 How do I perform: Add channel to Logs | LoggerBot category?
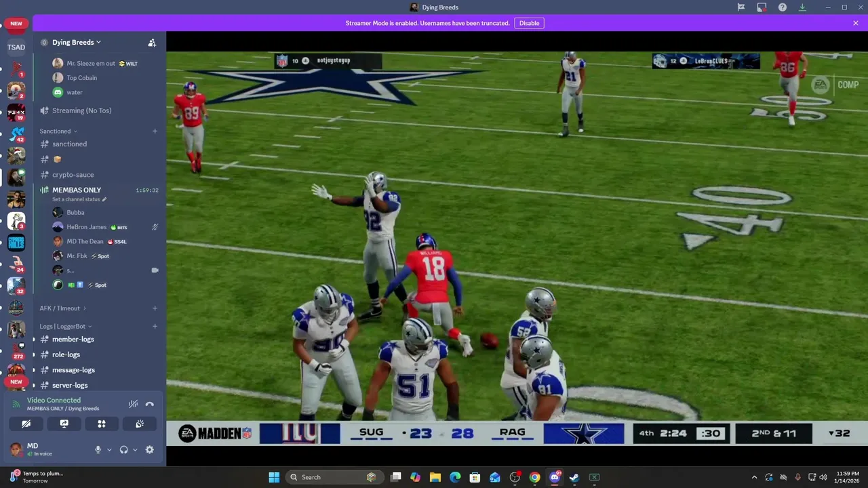[x=155, y=327]
